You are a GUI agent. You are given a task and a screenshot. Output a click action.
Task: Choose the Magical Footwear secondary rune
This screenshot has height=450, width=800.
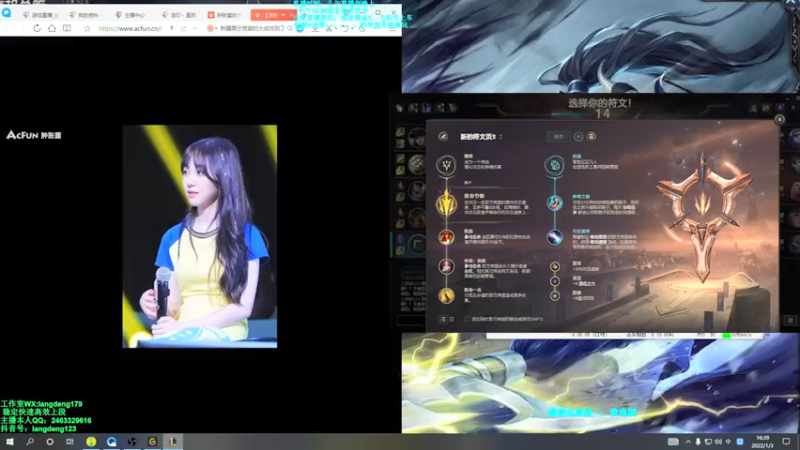tap(555, 203)
